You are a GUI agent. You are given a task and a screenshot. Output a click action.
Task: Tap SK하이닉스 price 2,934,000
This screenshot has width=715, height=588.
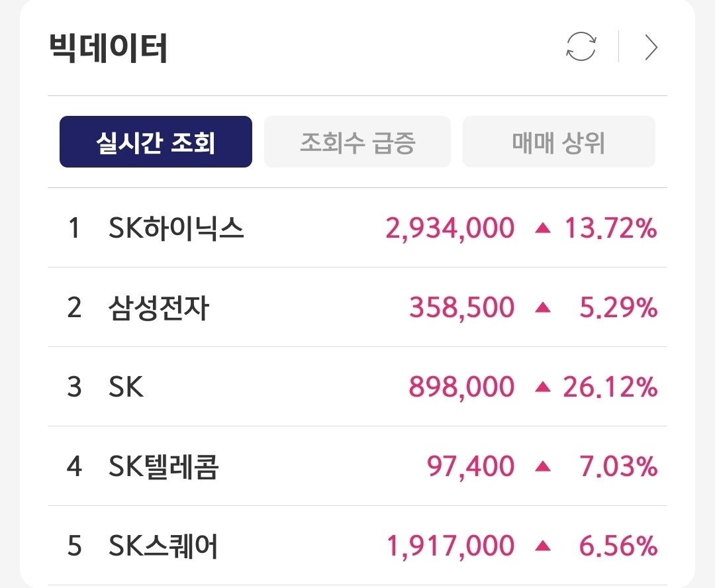click(450, 228)
